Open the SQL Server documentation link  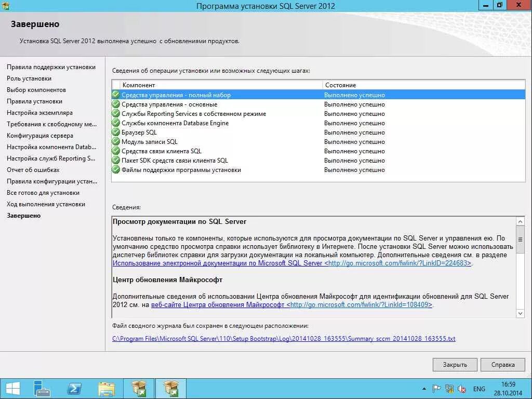292,263
